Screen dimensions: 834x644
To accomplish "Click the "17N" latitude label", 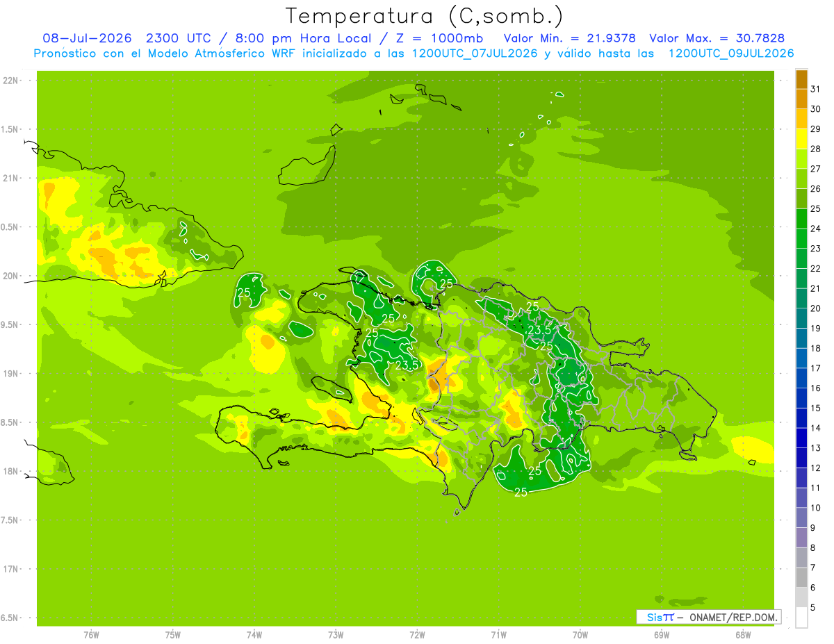I will coord(11,569).
